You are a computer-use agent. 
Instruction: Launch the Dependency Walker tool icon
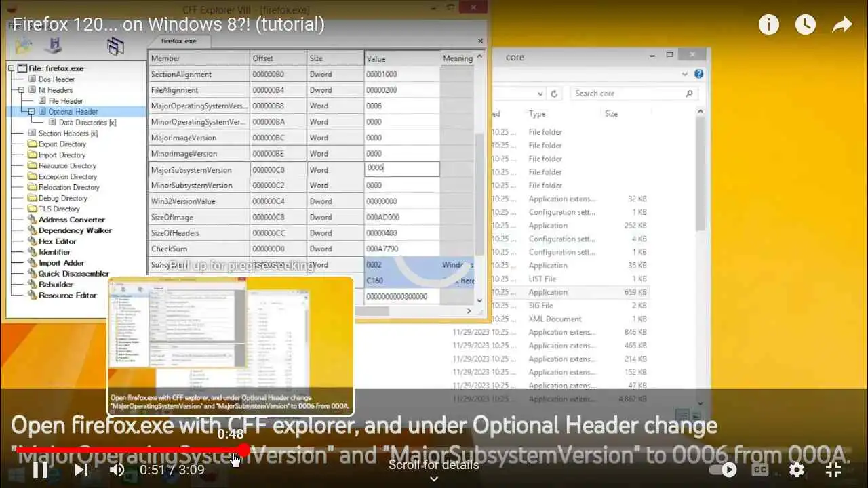click(x=33, y=230)
